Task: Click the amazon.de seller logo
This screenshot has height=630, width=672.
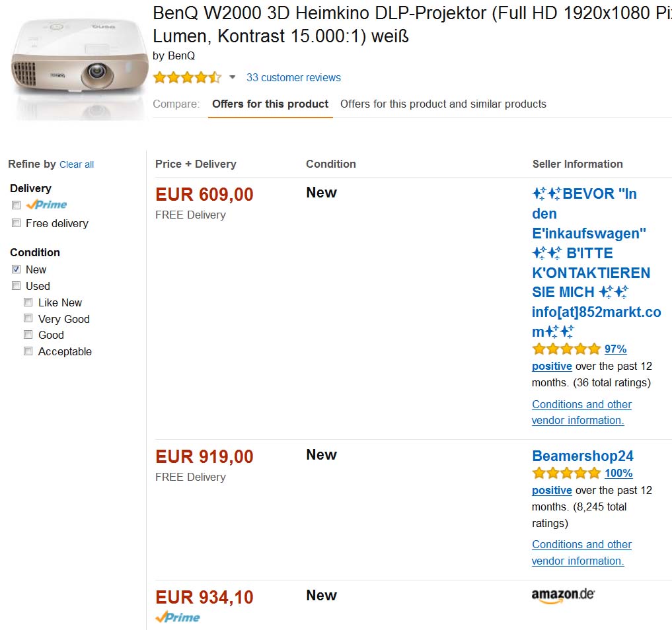Action: 563,596
